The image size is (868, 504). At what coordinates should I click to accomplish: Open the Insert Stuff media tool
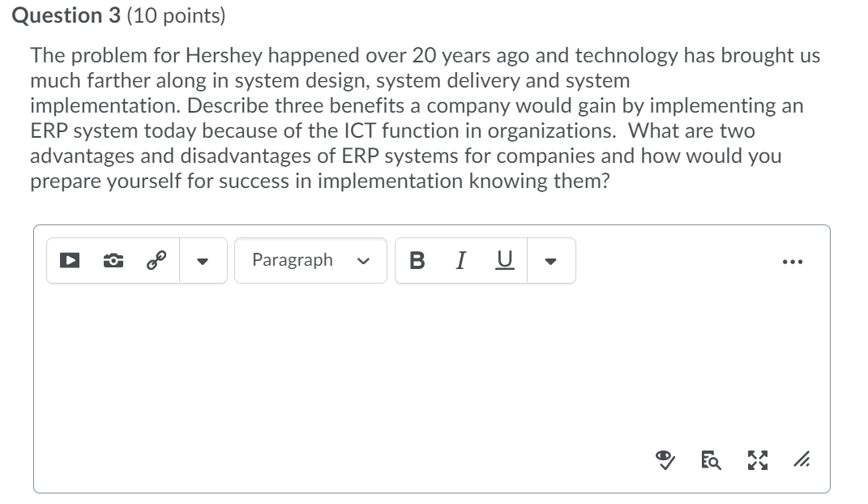click(70, 260)
